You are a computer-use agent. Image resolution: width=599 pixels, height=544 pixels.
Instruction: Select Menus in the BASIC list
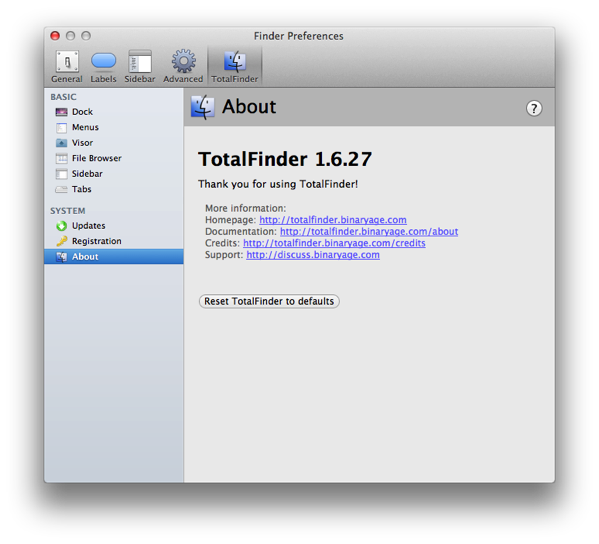click(x=114, y=127)
